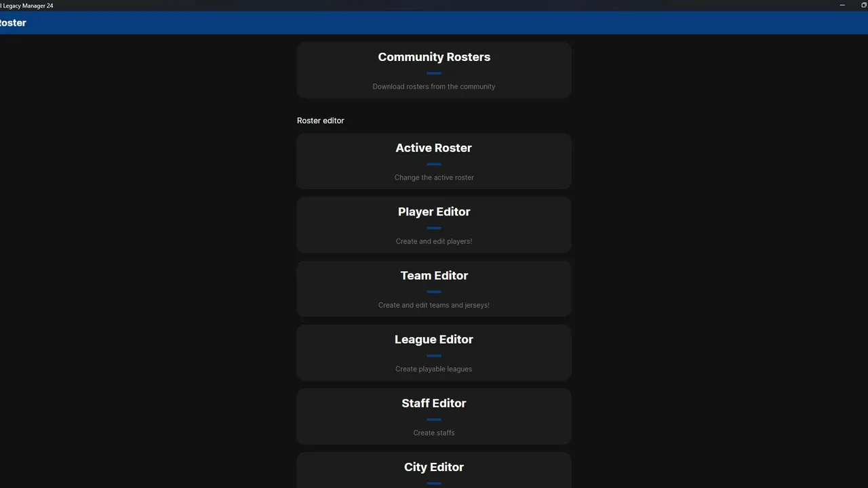
Task: Click "Change the active roster" description
Action: [434, 178]
